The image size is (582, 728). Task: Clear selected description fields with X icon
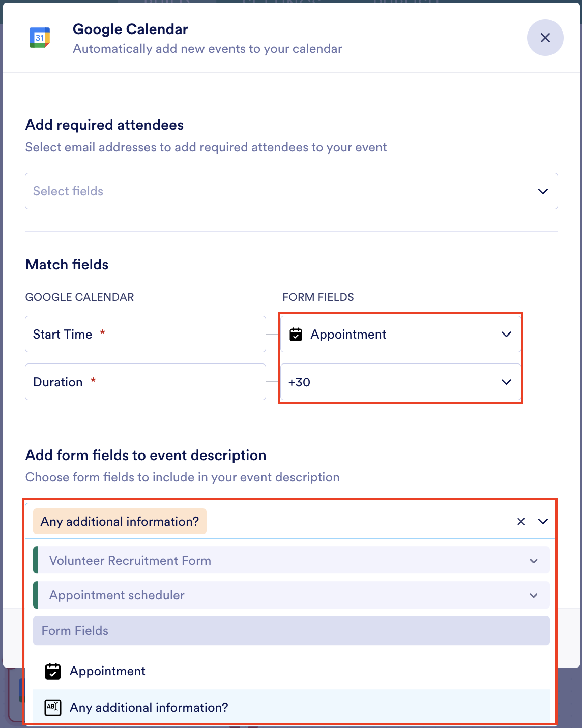tap(521, 522)
